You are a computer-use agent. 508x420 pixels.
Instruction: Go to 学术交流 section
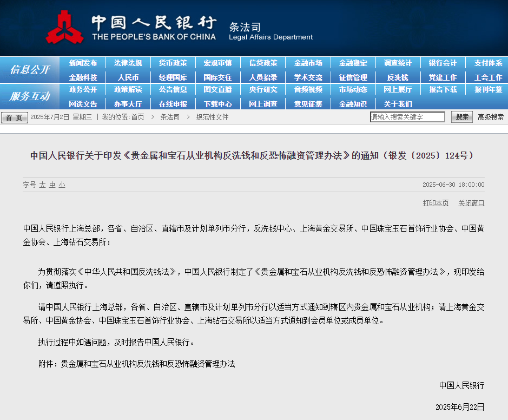(308, 77)
